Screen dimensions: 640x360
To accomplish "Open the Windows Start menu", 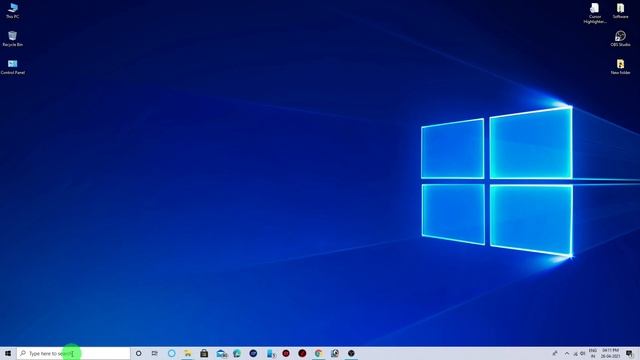I will [8, 353].
